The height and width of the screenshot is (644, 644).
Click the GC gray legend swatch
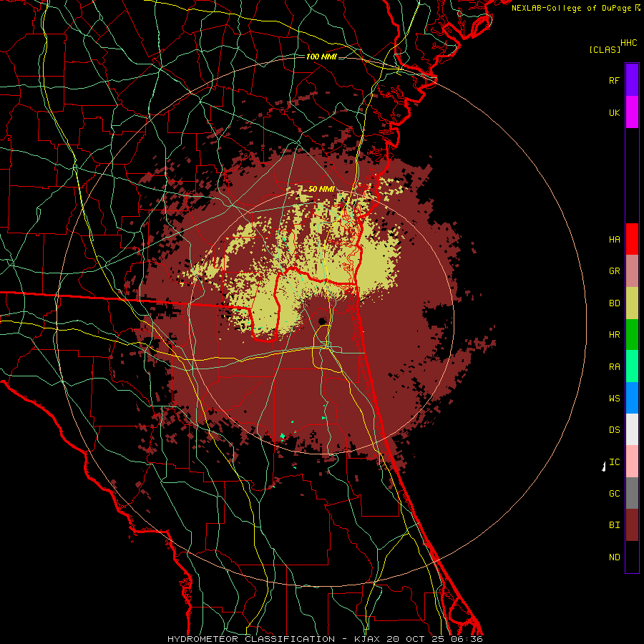tap(632, 493)
